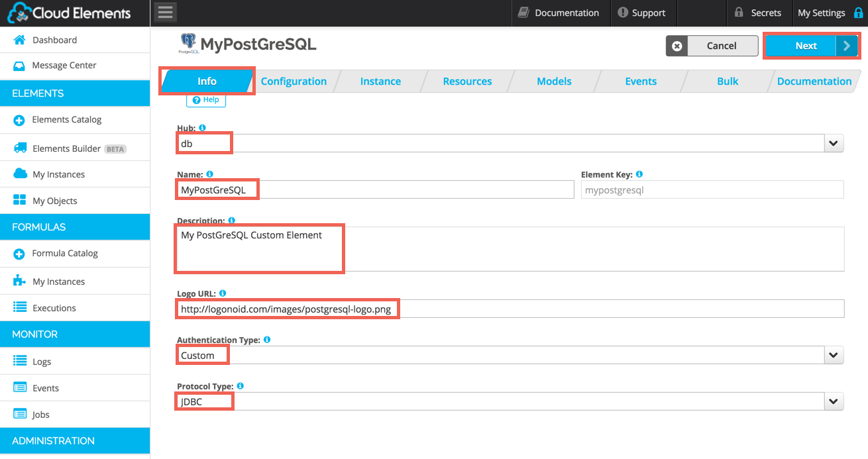Click the Element Key field
This screenshot has height=459, width=868.
pos(712,189)
